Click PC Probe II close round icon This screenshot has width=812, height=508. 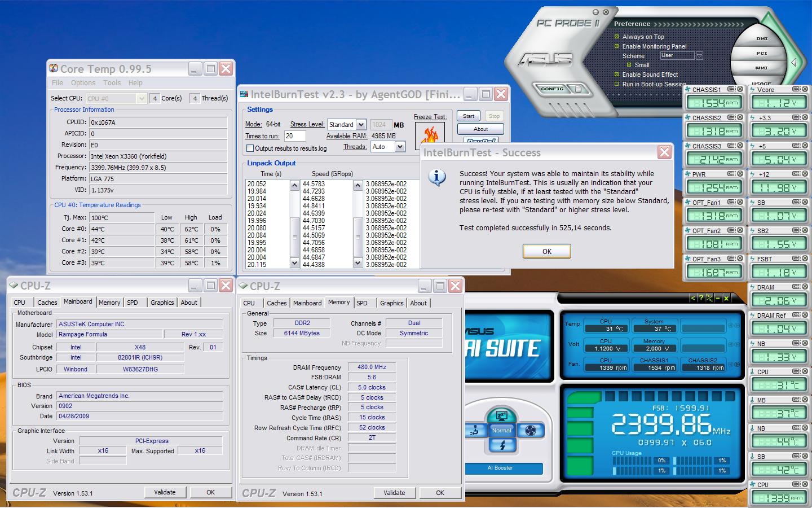(x=606, y=12)
